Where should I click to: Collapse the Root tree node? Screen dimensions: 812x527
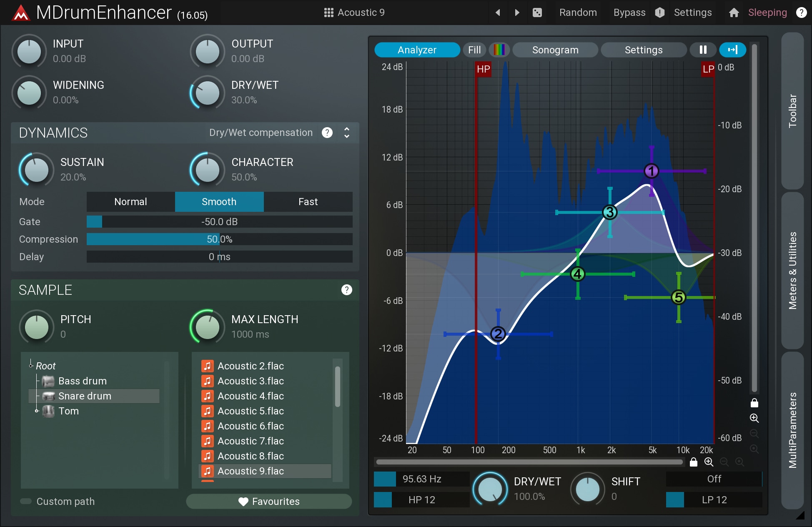(x=31, y=366)
